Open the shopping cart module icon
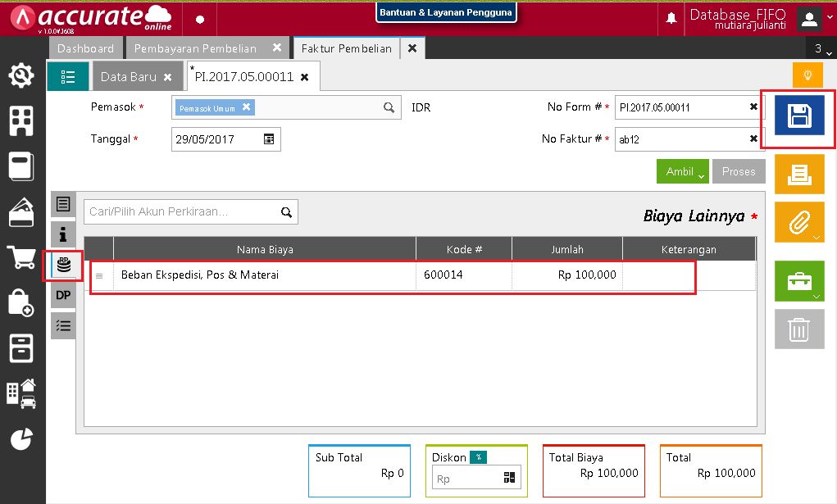 (21, 257)
